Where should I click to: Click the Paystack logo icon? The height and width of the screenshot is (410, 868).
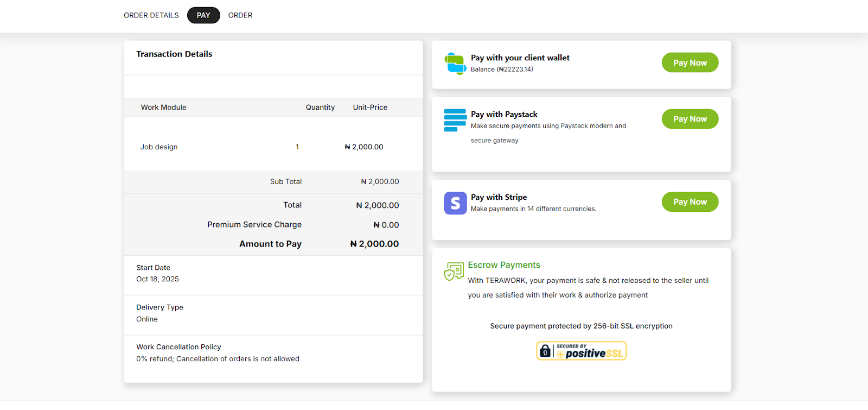coord(455,120)
